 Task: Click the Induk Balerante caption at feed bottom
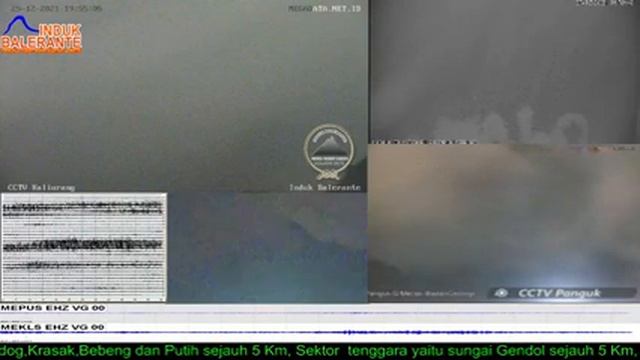pos(325,187)
